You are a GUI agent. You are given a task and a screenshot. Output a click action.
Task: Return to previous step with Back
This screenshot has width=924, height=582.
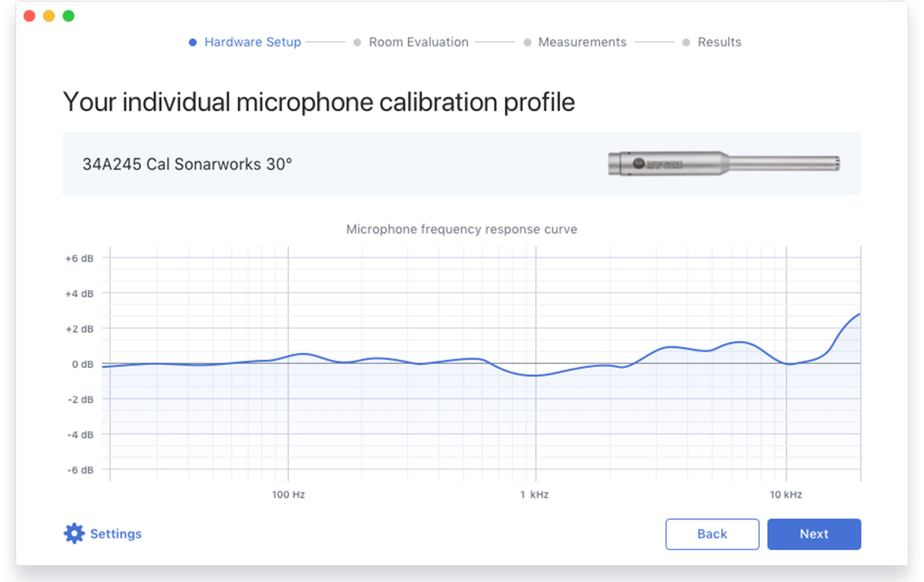(712, 534)
